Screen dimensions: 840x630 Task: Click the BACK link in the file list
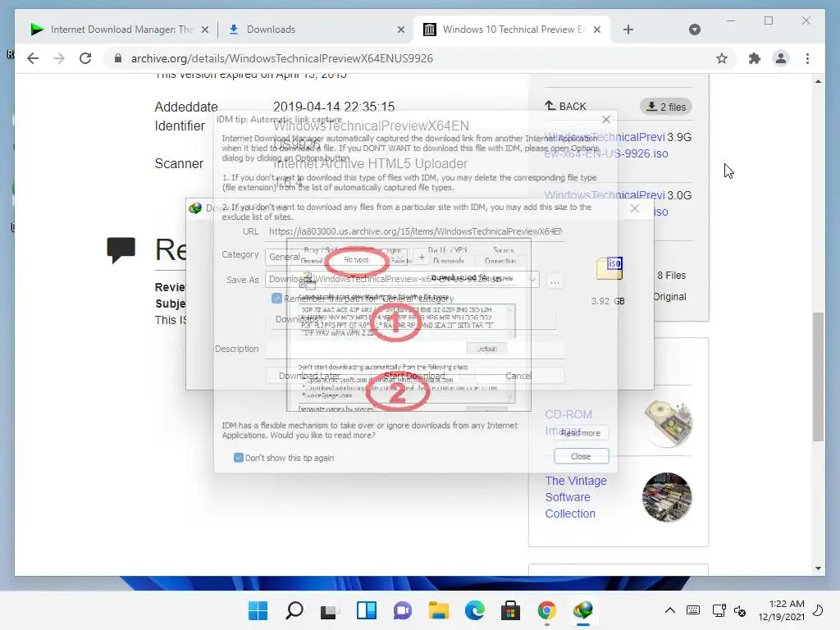(566, 106)
